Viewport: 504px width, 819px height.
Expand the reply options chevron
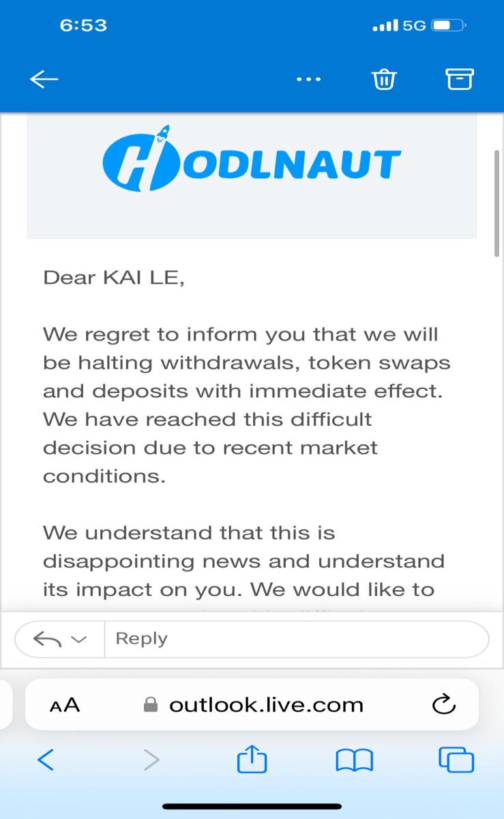click(x=78, y=640)
